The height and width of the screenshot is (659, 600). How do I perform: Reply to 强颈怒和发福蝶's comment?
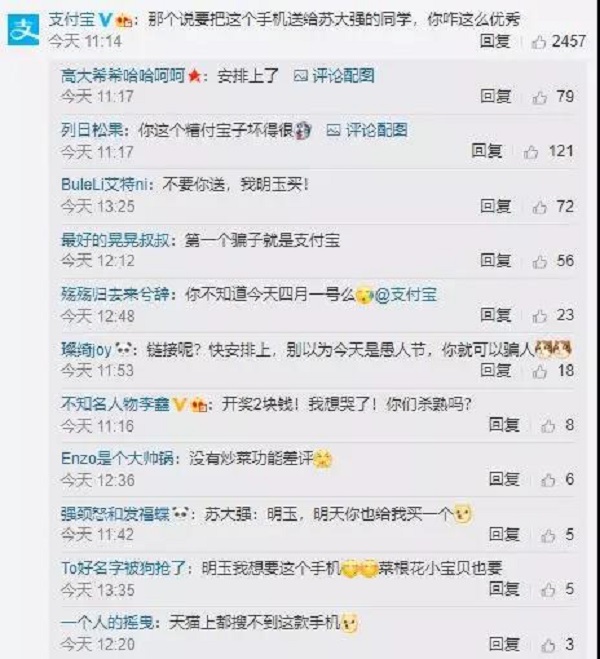click(504, 534)
